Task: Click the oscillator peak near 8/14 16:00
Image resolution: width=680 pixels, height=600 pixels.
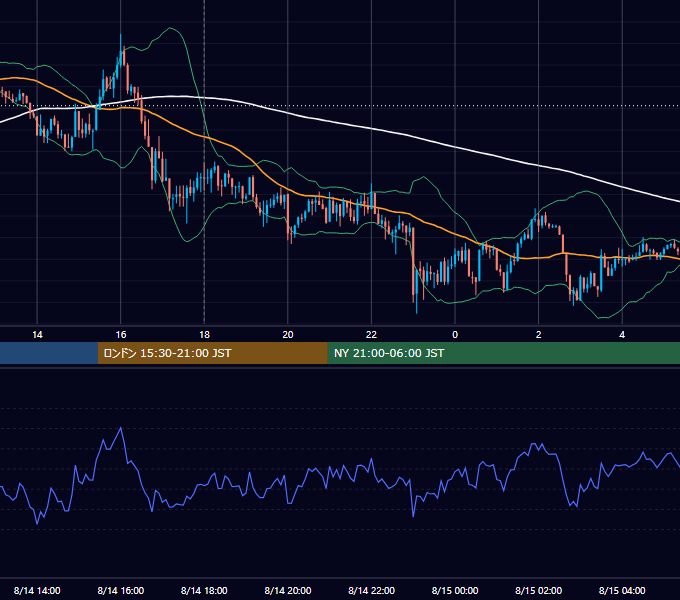Action: (121, 428)
